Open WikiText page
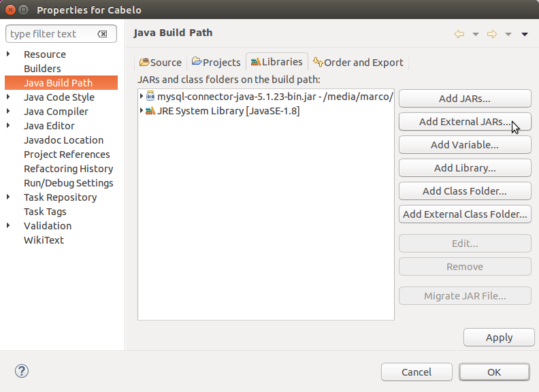This screenshot has width=539, height=392. [44, 240]
